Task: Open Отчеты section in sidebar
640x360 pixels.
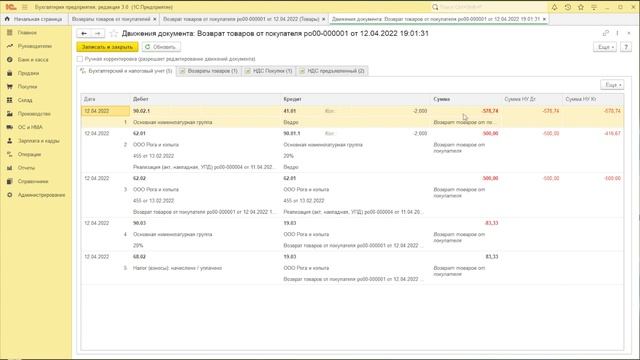Action: (x=26, y=168)
